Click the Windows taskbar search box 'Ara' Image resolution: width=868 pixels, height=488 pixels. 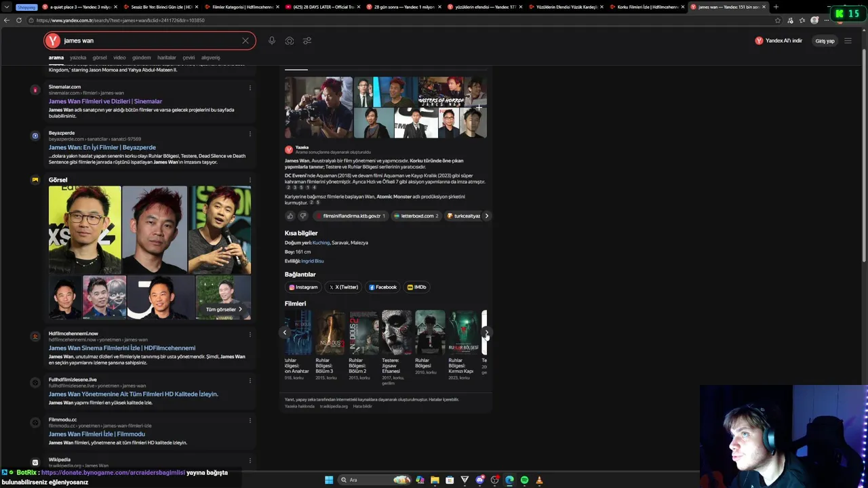coord(374,480)
